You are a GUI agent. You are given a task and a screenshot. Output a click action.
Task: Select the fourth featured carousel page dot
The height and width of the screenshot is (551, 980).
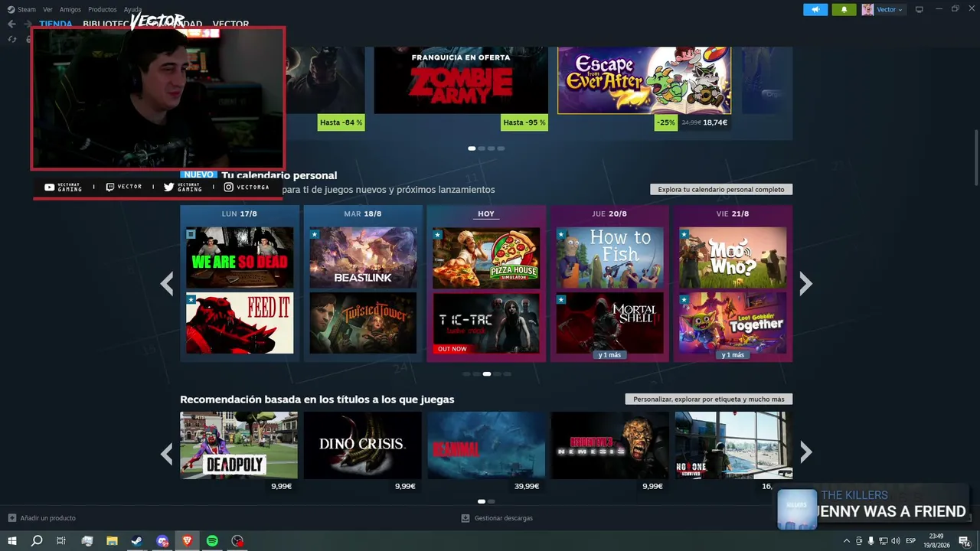[x=501, y=148]
